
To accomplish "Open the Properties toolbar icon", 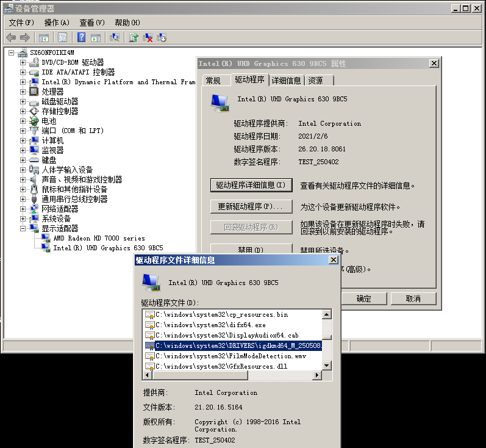I will point(62,38).
